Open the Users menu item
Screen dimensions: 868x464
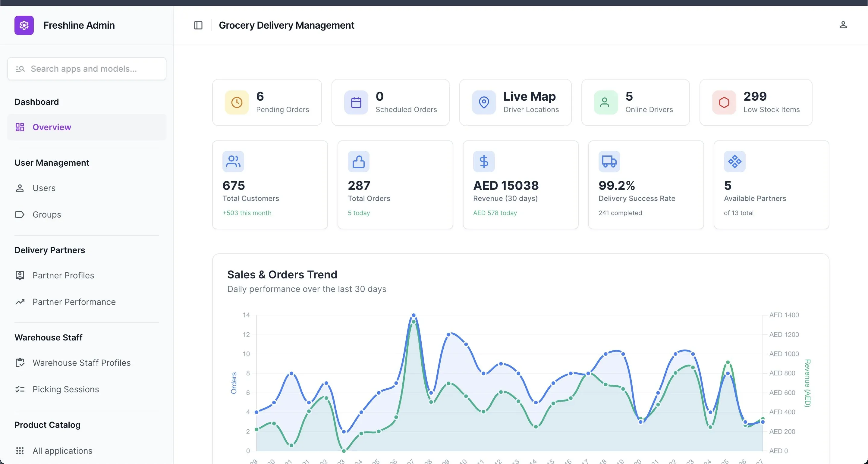86,188
